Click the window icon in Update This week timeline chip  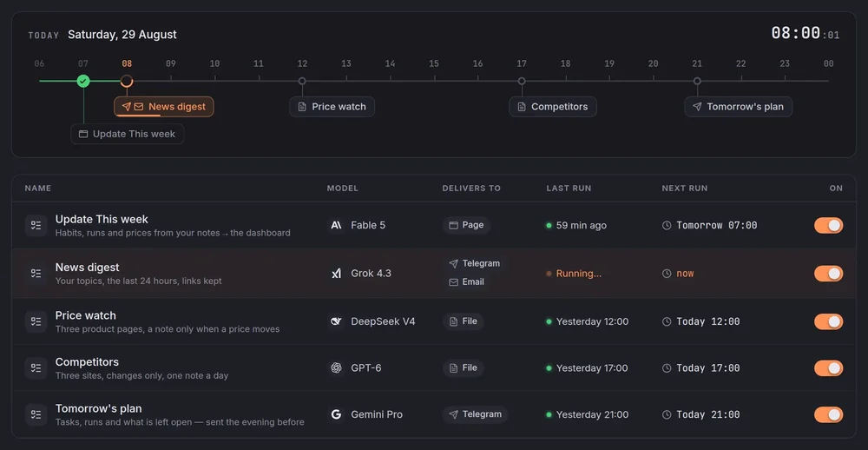tap(83, 134)
